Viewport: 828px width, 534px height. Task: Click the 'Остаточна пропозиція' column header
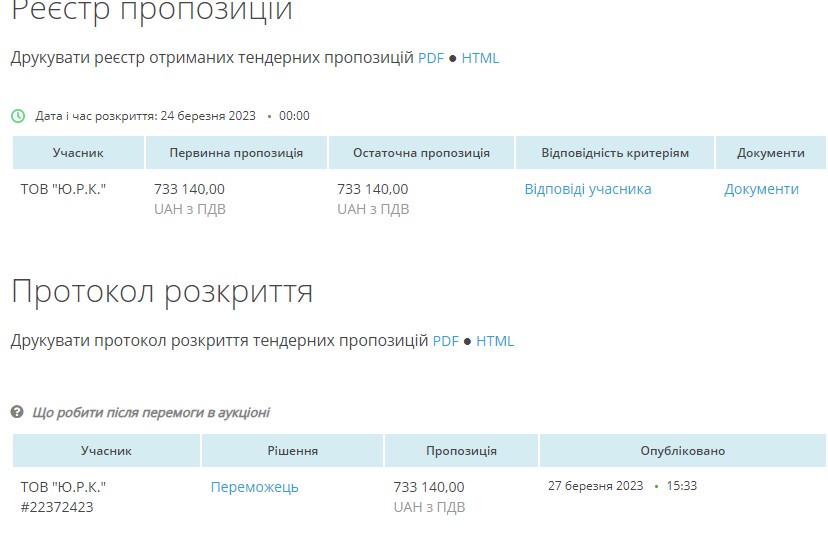pos(421,153)
